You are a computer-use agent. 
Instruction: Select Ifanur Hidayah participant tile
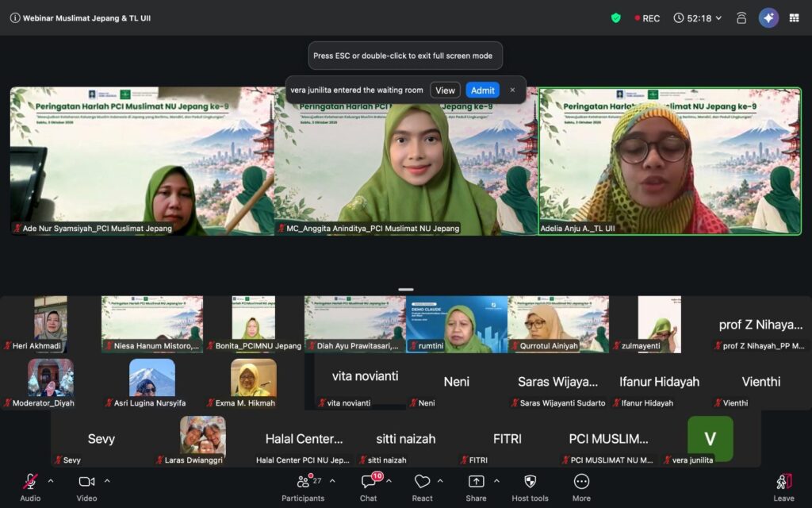point(659,382)
